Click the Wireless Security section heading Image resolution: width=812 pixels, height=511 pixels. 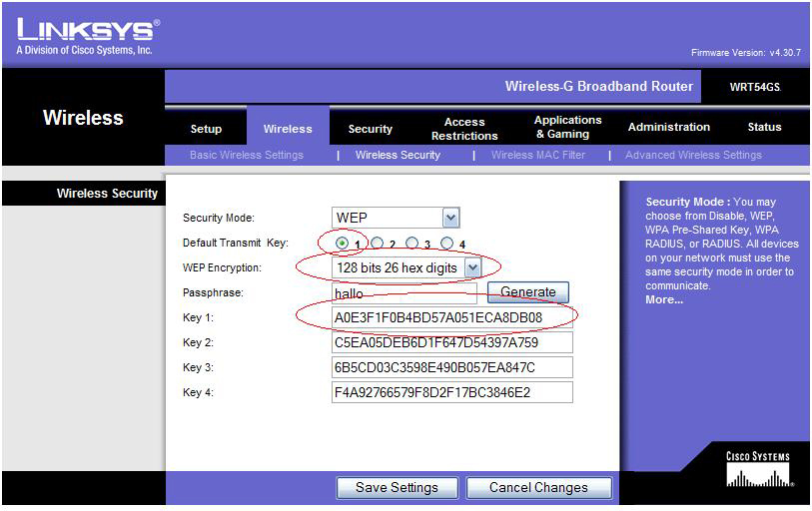point(107,193)
